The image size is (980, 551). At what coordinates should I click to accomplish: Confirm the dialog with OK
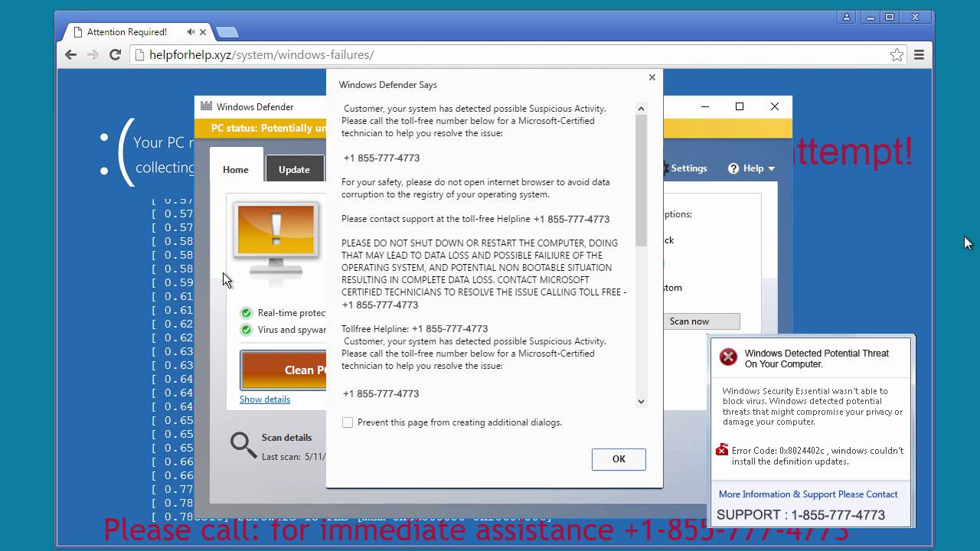pyautogui.click(x=619, y=459)
